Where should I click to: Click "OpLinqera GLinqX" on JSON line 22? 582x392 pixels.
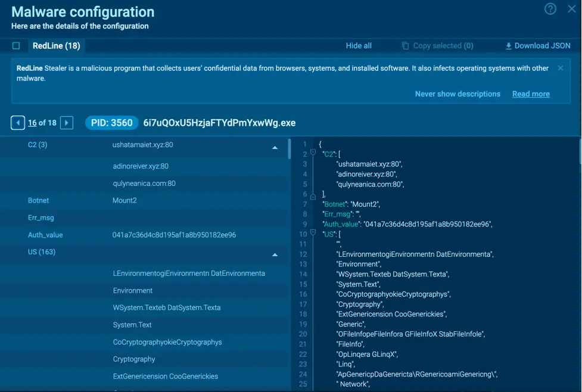pyautogui.click(x=367, y=354)
